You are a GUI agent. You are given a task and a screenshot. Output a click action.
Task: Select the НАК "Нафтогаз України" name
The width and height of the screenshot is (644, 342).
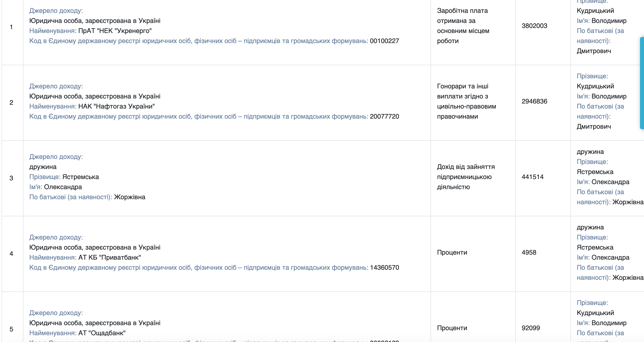coord(116,106)
